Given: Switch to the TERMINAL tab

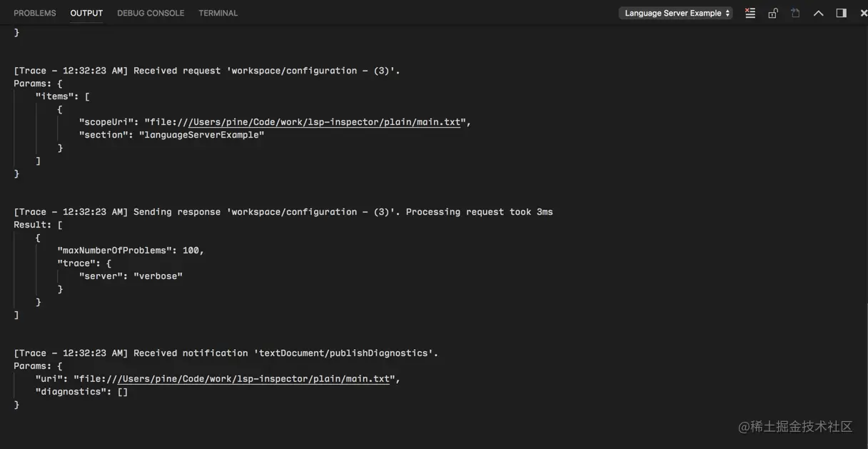Looking at the screenshot, I should pyautogui.click(x=218, y=13).
